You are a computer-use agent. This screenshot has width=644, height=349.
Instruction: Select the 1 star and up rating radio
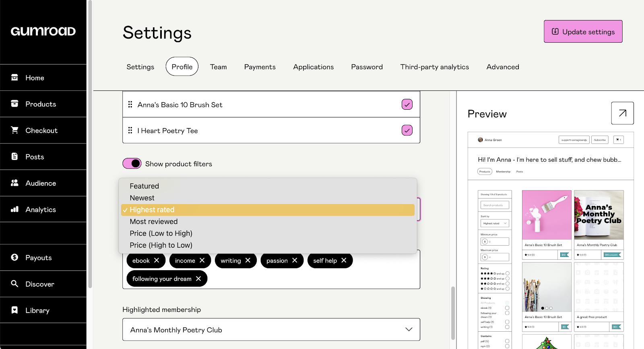(x=508, y=289)
